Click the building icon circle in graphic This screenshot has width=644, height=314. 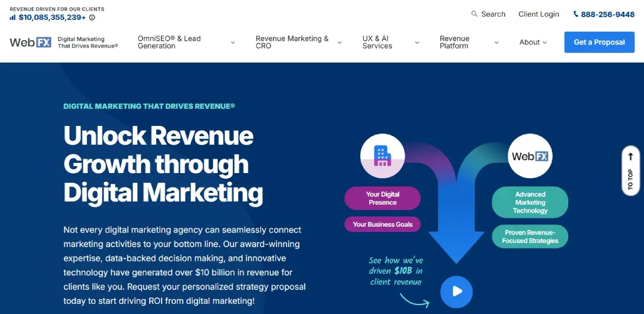[382, 156]
